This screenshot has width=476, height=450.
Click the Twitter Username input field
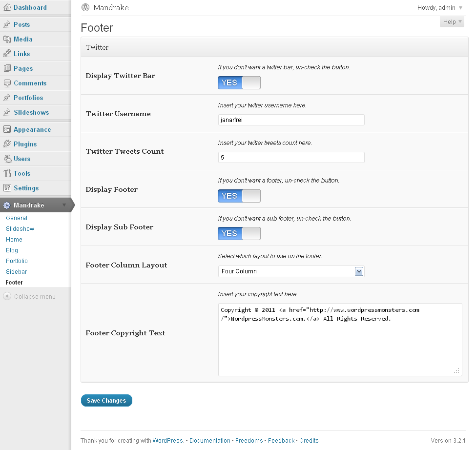coord(291,120)
